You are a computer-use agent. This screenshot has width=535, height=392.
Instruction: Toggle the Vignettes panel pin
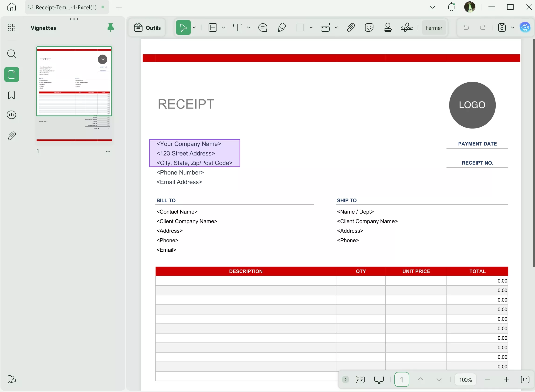point(110,28)
